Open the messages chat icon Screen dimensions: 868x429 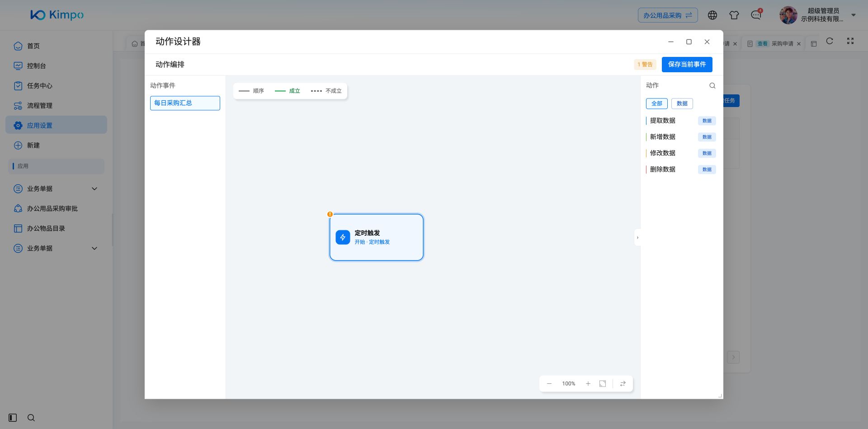(756, 15)
